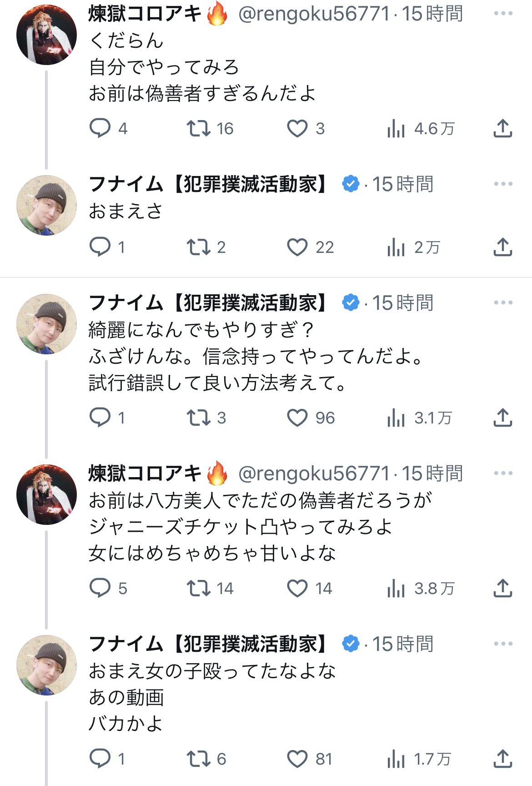Viewport: 532px width, 786px height.
Task: Share the くだらん tweet
Action: click(502, 128)
